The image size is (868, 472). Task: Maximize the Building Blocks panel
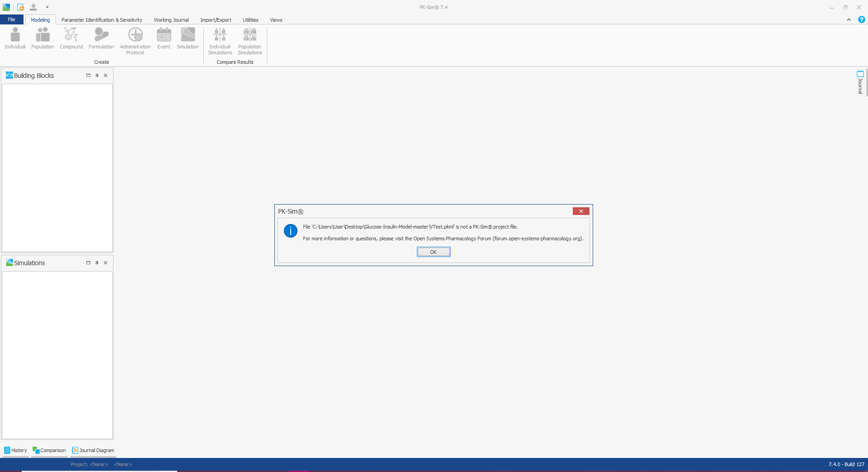(88, 76)
